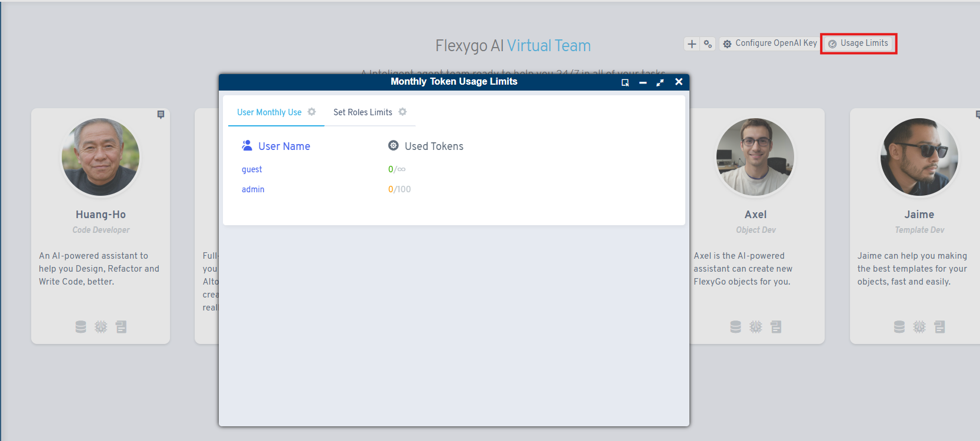Click Axel's description text
This screenshot has width=980, height=441.
[743, 269]
